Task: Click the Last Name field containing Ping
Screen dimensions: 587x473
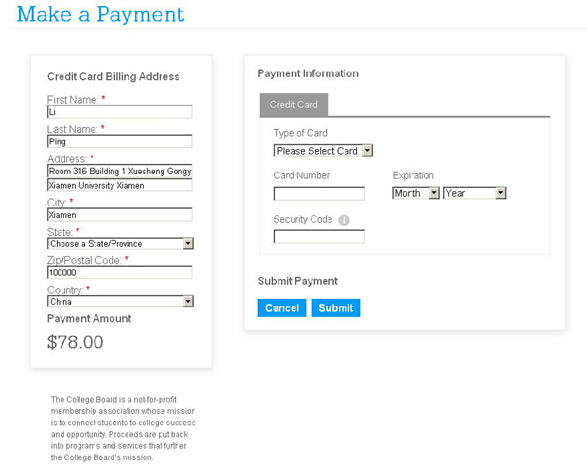Action: pos(120,141)
